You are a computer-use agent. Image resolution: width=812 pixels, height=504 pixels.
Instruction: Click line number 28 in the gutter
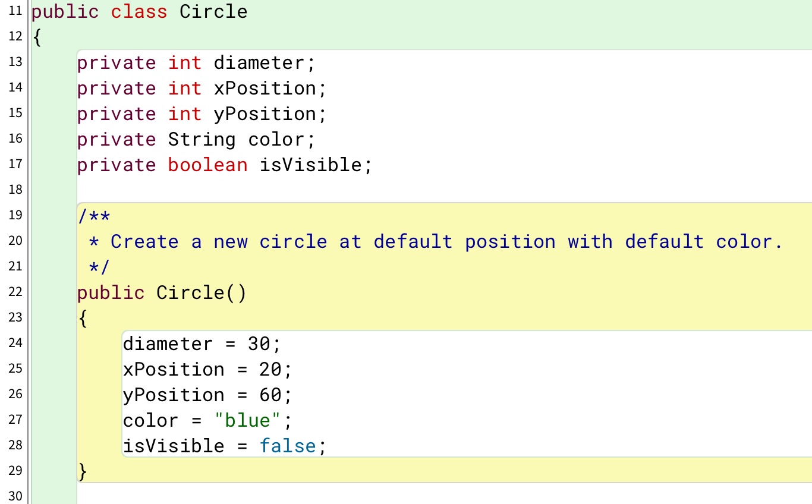click(x=15, y=445)
